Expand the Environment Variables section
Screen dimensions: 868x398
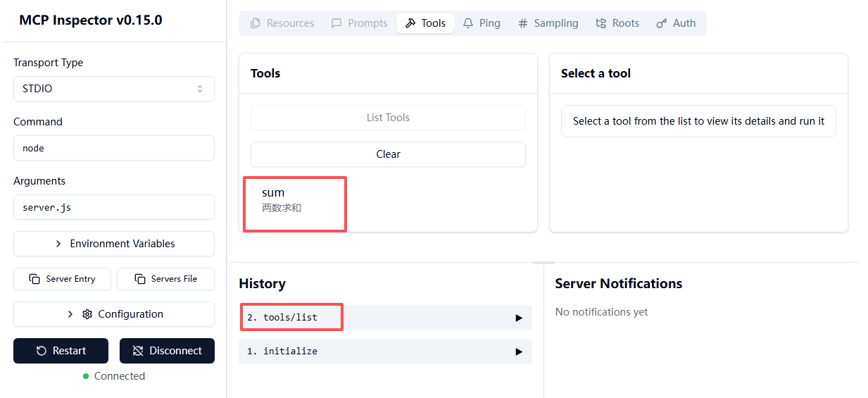pos(113,244)
